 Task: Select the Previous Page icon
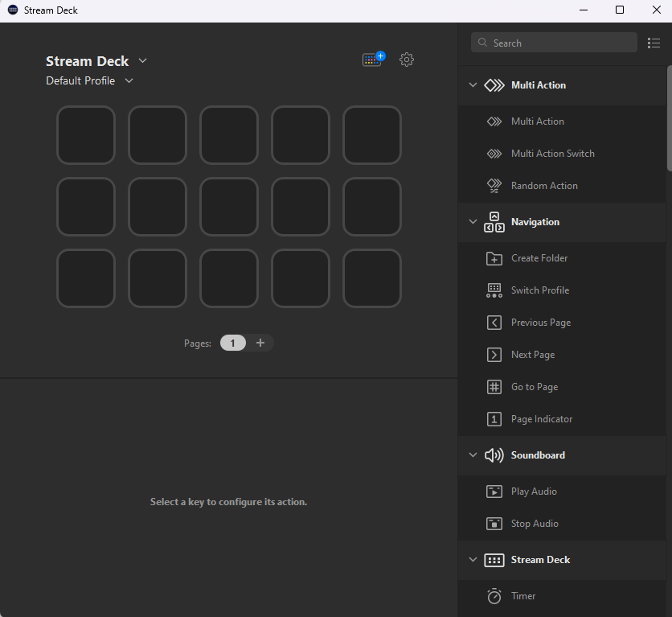click(x=494, y=323)
